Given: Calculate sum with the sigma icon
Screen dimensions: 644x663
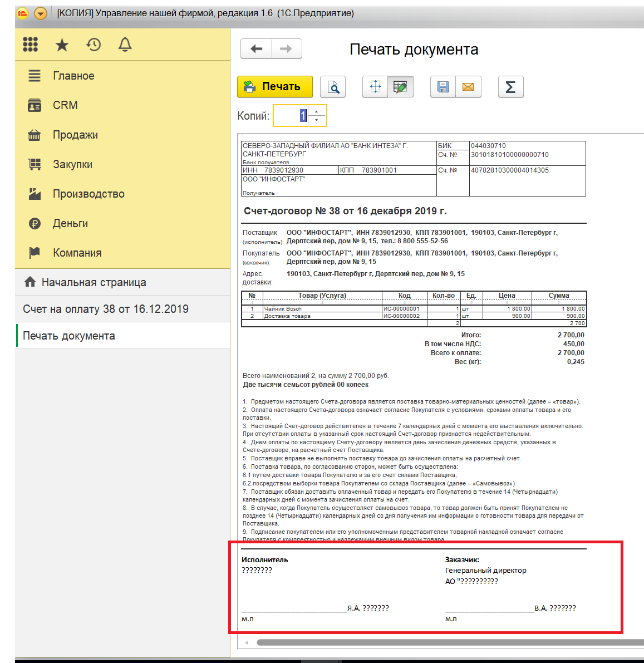Looking at the screenshot, I should pos(511,87).
